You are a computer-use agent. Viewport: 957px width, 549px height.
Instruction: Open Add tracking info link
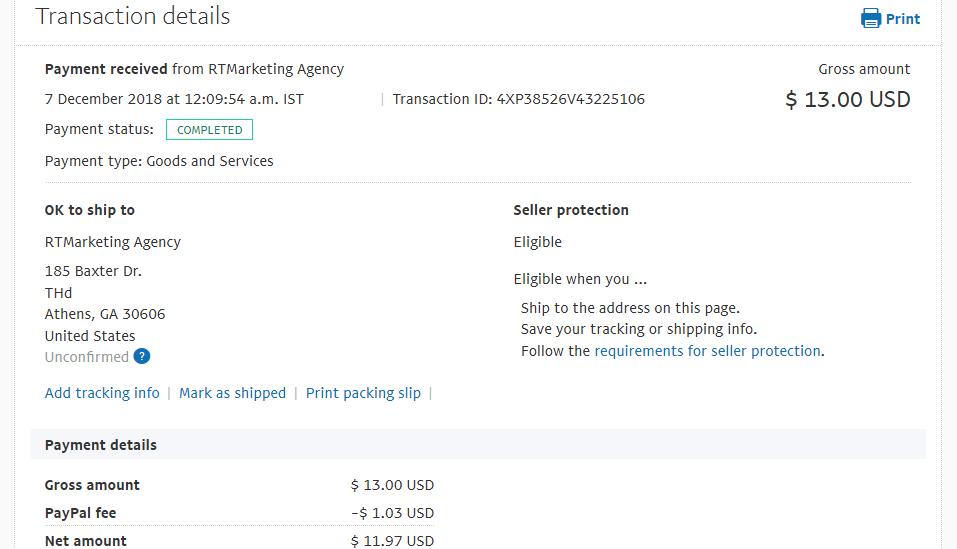[x=102, y=393]
